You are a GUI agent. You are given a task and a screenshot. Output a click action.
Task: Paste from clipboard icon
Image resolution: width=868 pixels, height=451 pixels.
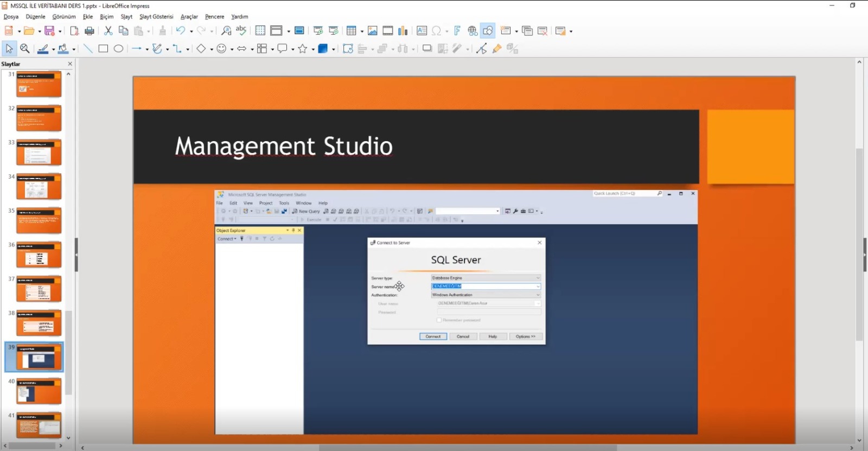point(139,31)
